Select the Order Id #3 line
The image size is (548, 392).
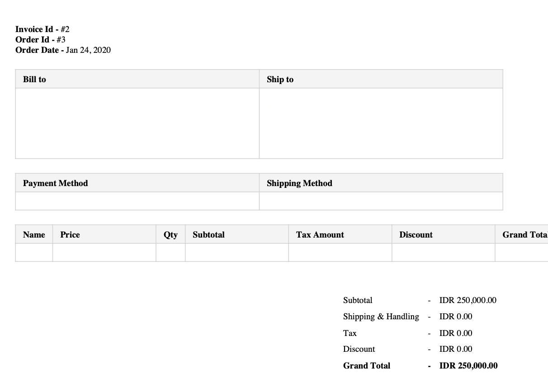[x=40, y=40]
